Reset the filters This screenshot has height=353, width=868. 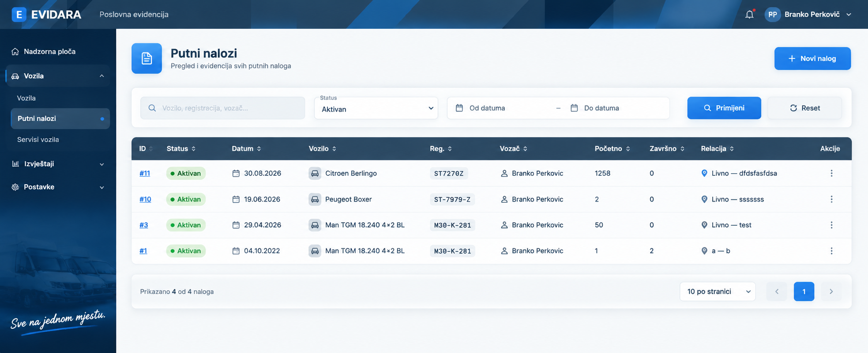point(805,108)
